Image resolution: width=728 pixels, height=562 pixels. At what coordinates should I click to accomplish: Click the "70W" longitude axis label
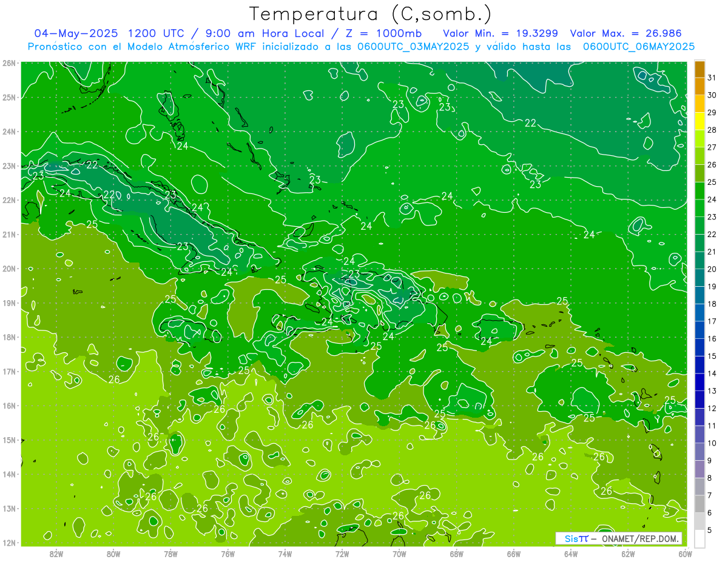pos(399,553)
